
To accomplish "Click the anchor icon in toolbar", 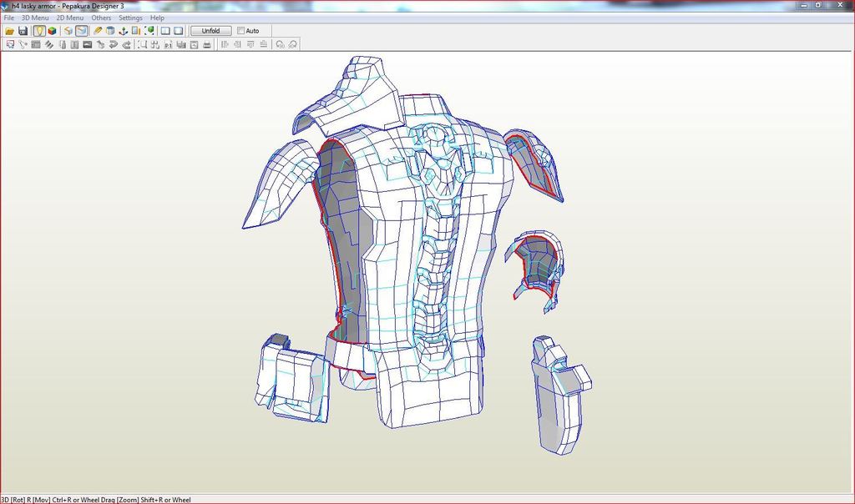I will (124, 31).
